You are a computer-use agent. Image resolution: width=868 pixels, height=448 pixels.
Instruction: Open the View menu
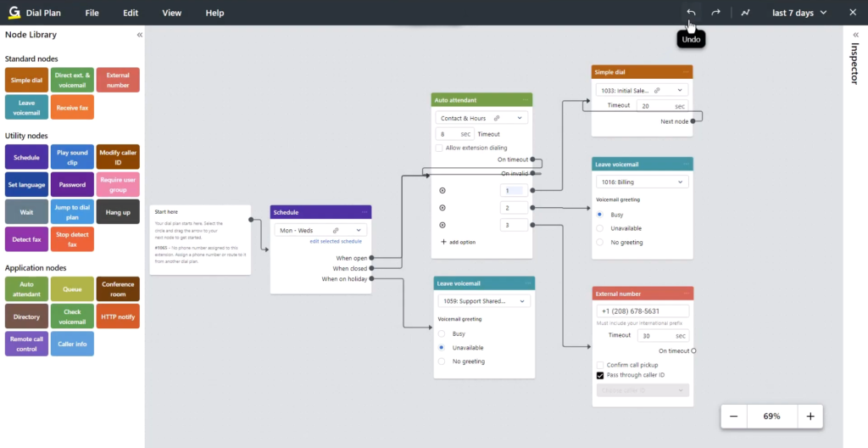pos(172,13)
